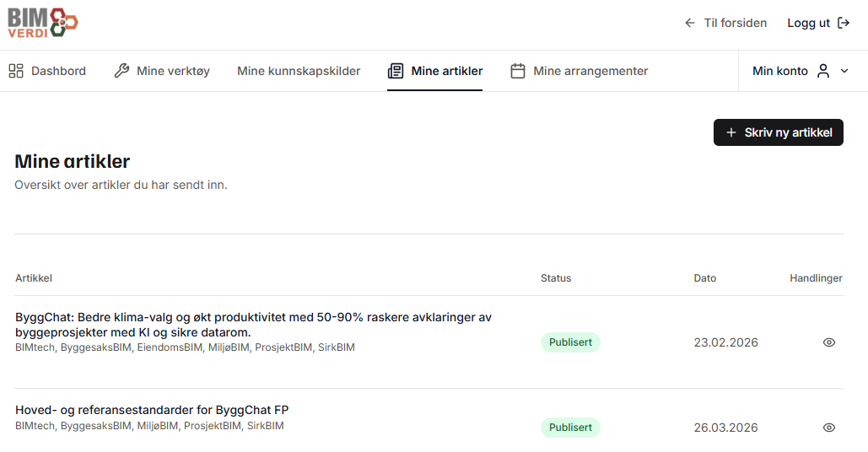Image resolution: width=868 pixels, height=452 pixels.
Task: Open the ByggChat klima-valg article title
Action: point(253,325)
